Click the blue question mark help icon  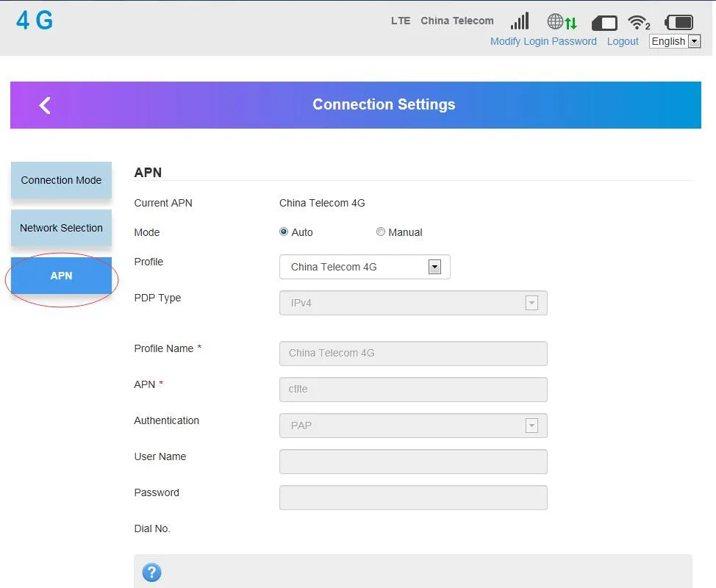point(151,572)
